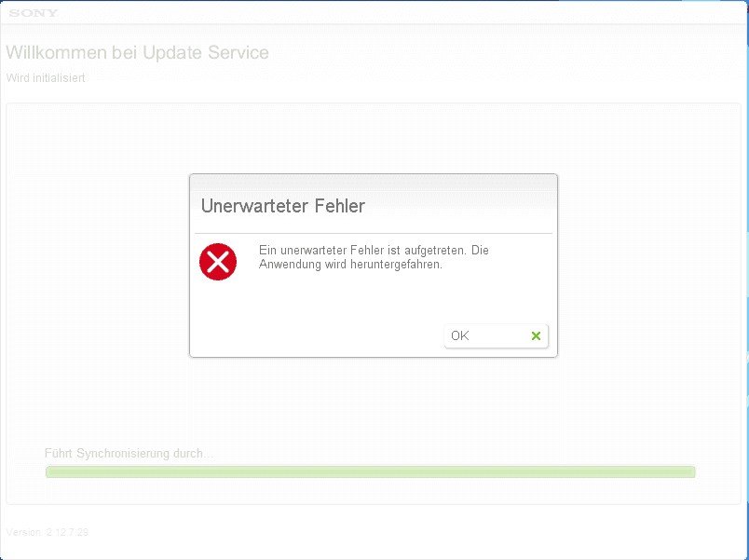Click the 'Unerwarteter Fehler' dialog title
The height and width of the screenshot is (560, 749).
(283, 206)
